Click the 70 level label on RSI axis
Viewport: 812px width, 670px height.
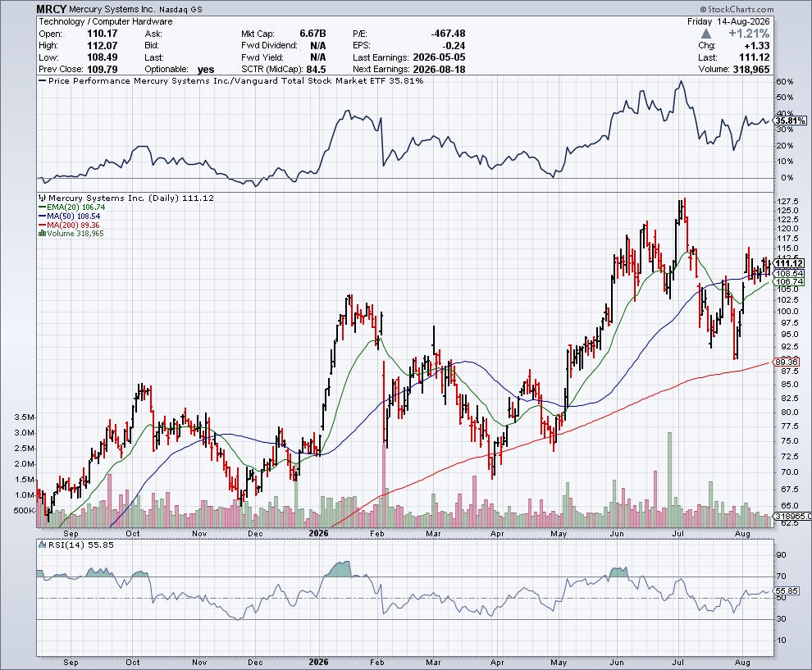click(x=781, y=577)
